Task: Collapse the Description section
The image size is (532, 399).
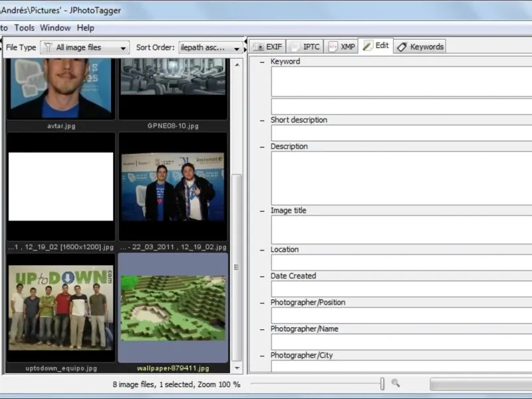Action: (x=262, y=147)
